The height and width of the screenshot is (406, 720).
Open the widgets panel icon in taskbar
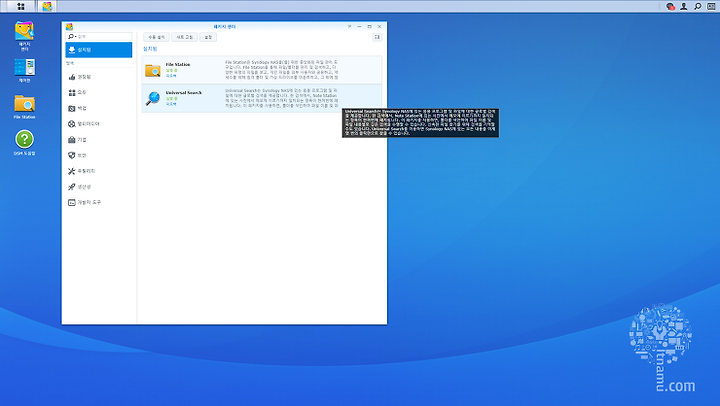click(711, 6)
